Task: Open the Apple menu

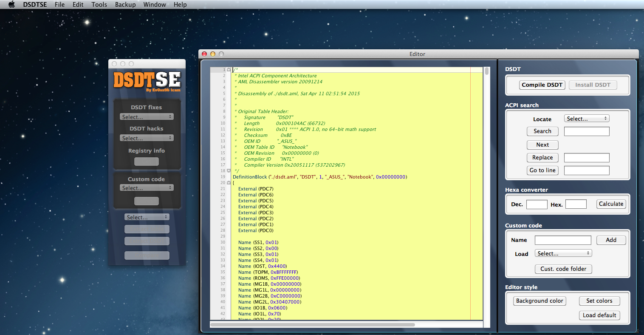Action: (11, 4)
